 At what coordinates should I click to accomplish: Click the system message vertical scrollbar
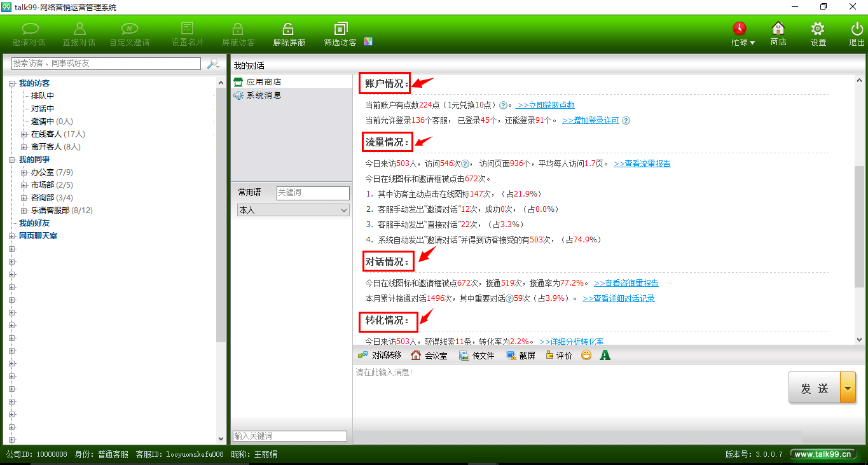coord(859,226)
